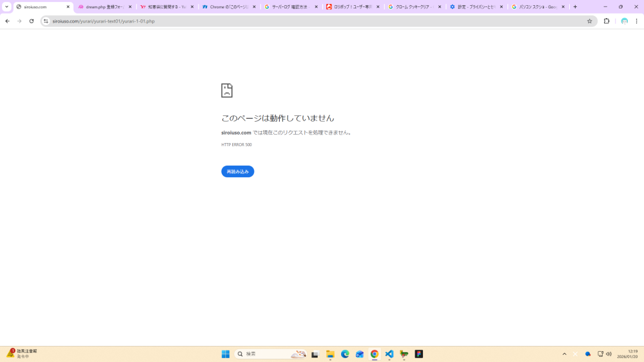Close the パソコン スクショ tab

point(563,7)
